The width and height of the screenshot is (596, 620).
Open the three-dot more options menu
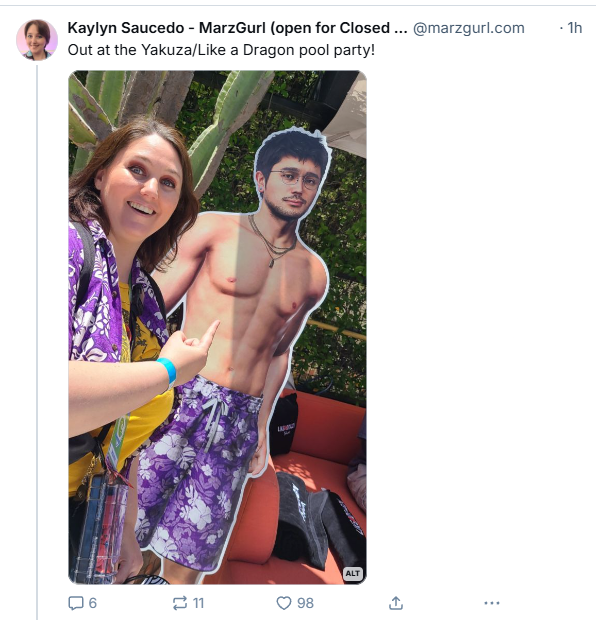point(492,603)
